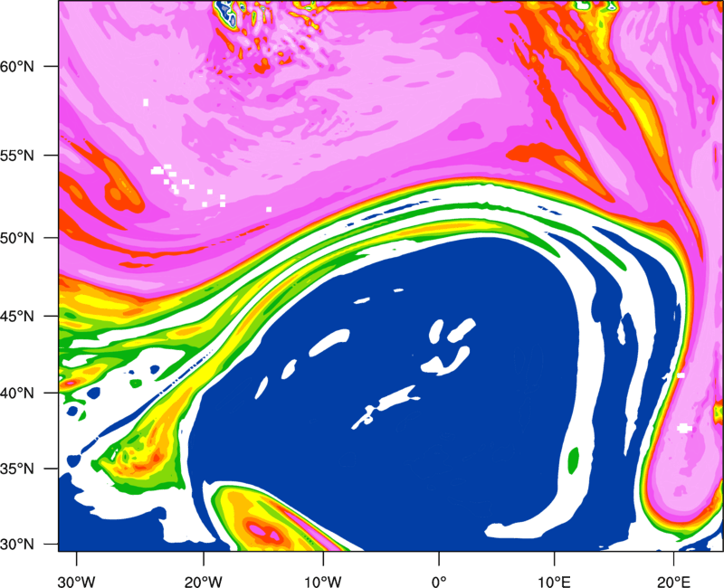Image resolution: width=724 pixels, height=588 pixels.
Task: Click the 10°W longitude label
Action: pyautogui.click(x=323, y=582)
